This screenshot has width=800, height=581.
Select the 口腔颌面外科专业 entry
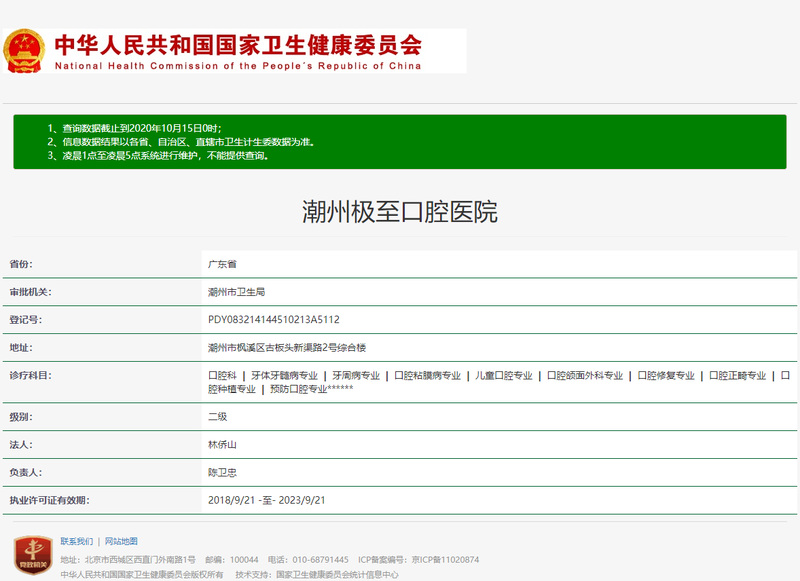point(585,375)
